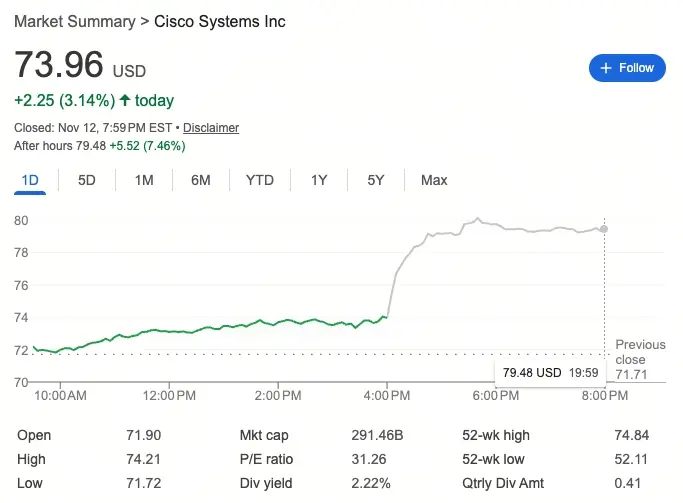Click the Div yield label
Viewport: 683px width, 503px height.
click(266, 483)
